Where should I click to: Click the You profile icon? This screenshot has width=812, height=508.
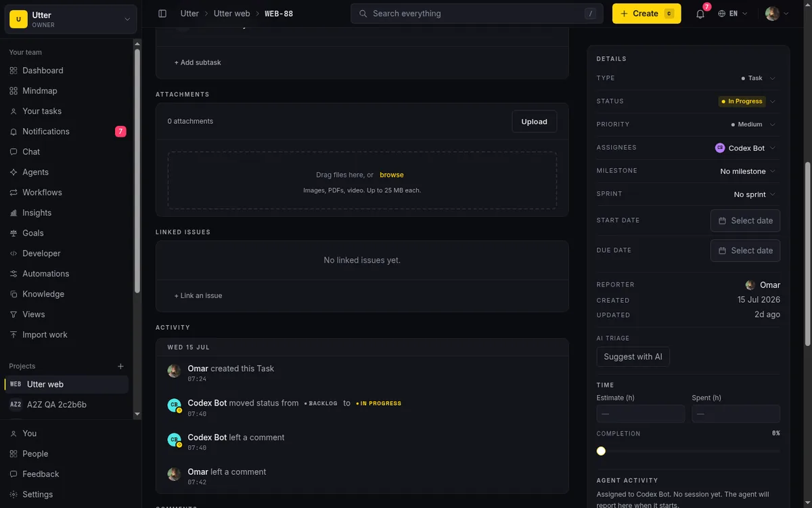(x=14, y=433)
